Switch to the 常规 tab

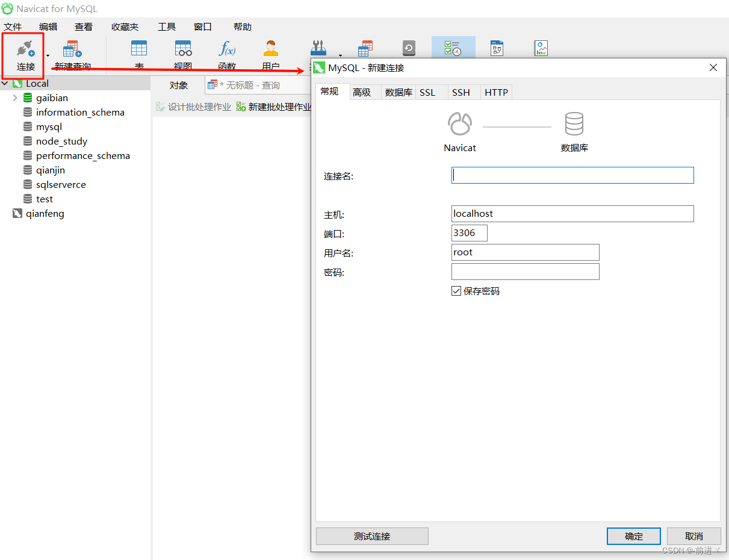click(332, 92)
